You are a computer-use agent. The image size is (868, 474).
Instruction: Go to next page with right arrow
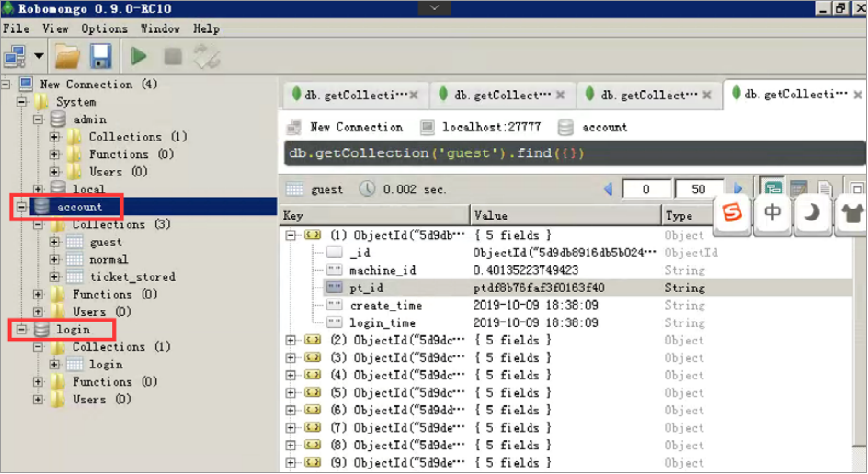(x=737, y=188)
